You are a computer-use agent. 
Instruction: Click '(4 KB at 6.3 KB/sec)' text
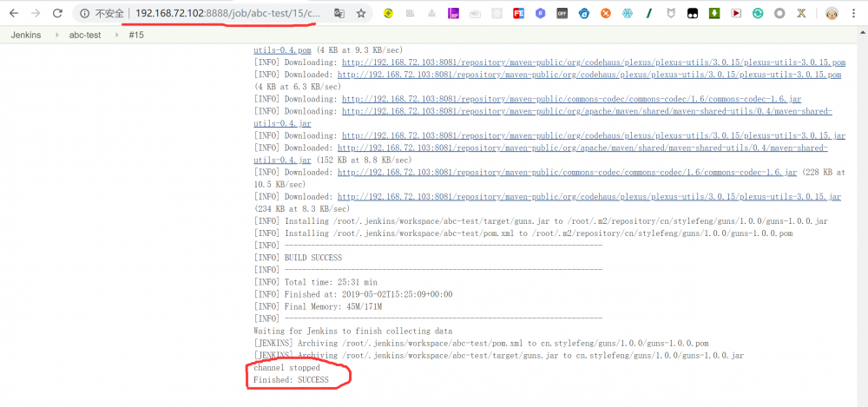coord(298,87)
